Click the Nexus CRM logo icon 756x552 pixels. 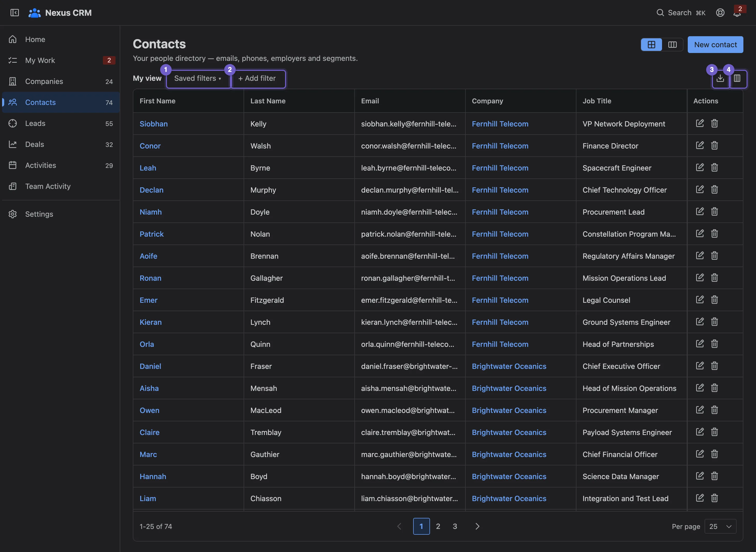[34, 13]
